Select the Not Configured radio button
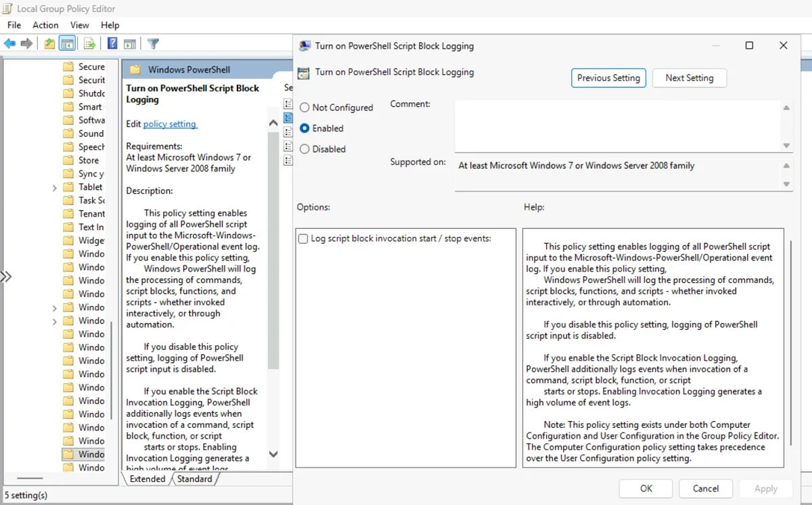The width and height of the screenshot is (812, 505). pyautogui.click(x=304, y=108)
